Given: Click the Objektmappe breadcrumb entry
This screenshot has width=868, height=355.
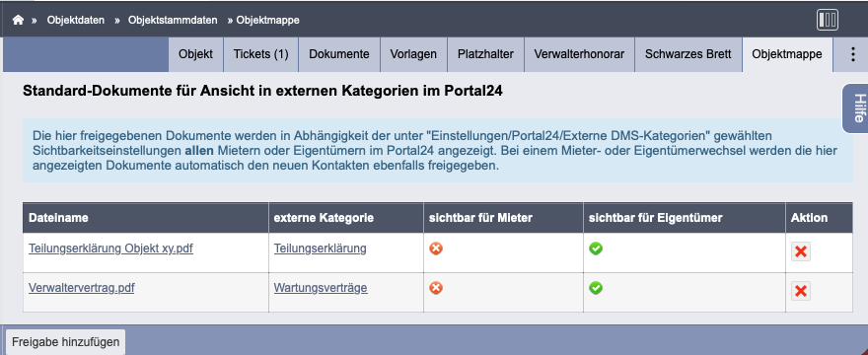Looking at the screenshot, I should pyautogui.click(x=268, y=21).
